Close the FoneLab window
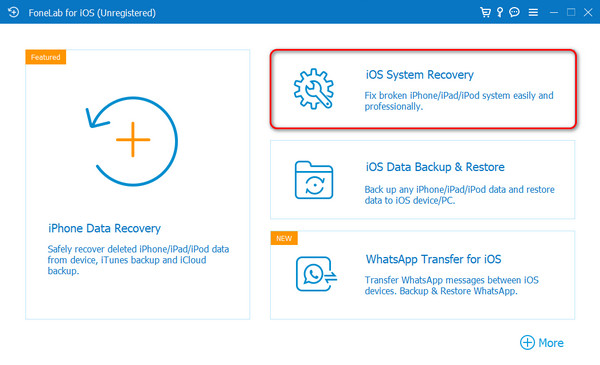 tap(588, 12)
